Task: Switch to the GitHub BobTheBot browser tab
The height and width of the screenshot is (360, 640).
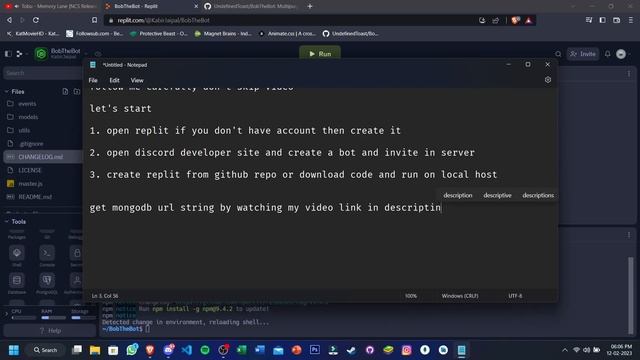Action: [x=252, y=6]
